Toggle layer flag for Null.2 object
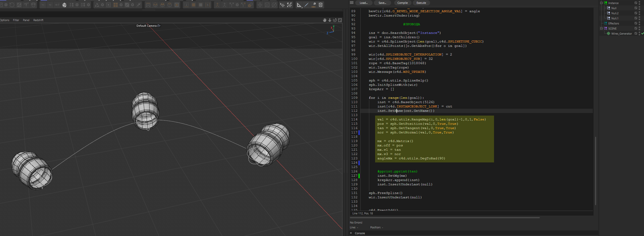Image resolution: width=644 pixels, height=236 pixels. (636, 13)
